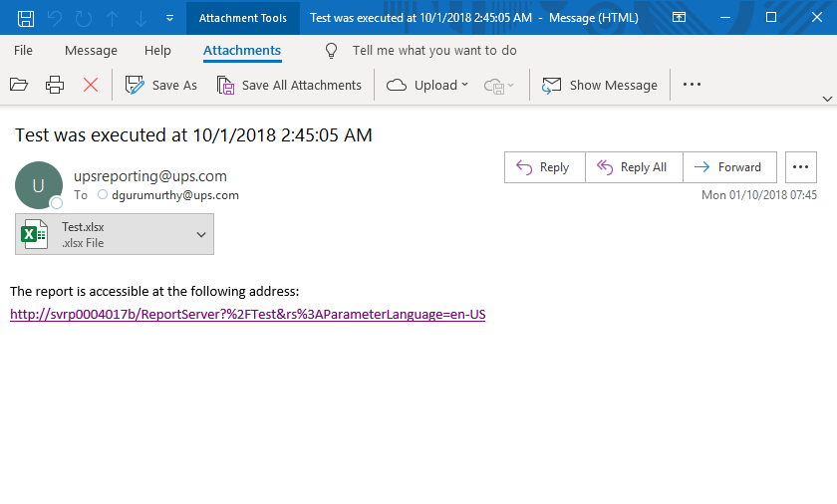Click the Quick Print printer icon
Image resolution: width=837 pixels, height=504 pixels.
click(x=55, y=86)
